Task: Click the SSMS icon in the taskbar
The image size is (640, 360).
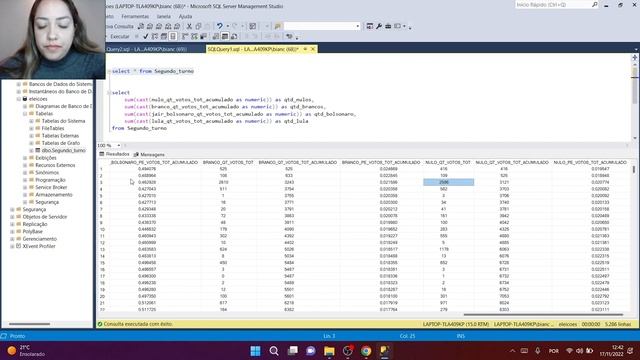Action: [x=384, y=351]
